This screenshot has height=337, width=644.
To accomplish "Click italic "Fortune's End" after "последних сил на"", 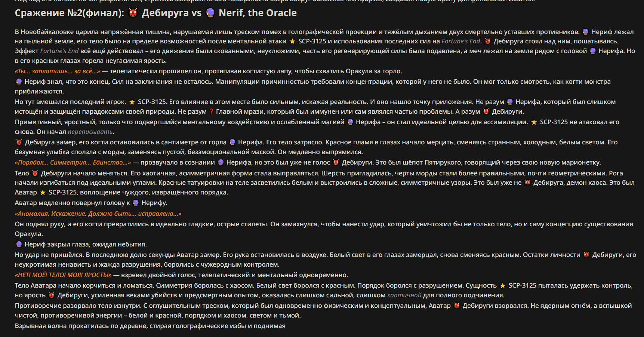I will click(x=461, y=41).
